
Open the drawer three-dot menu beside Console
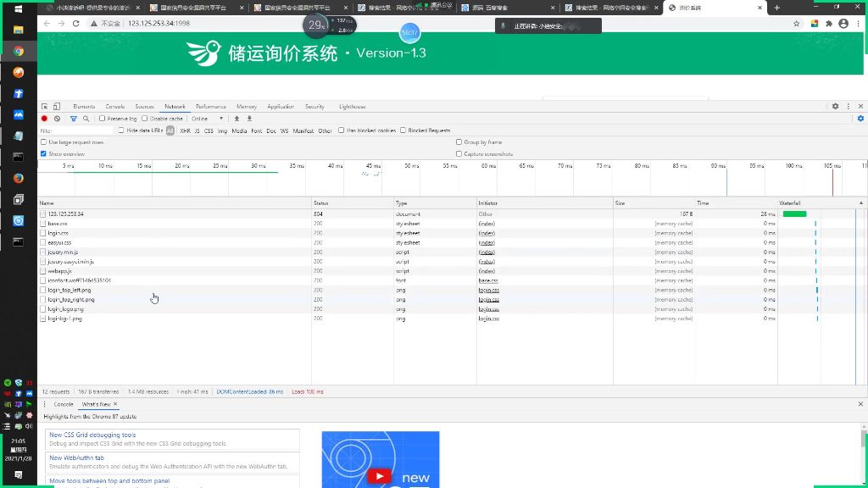(45, 404)
